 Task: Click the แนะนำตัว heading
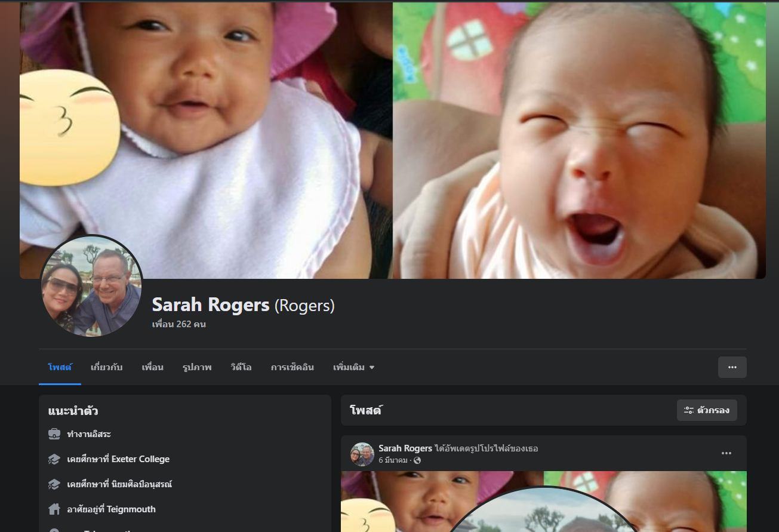point(73,411)
